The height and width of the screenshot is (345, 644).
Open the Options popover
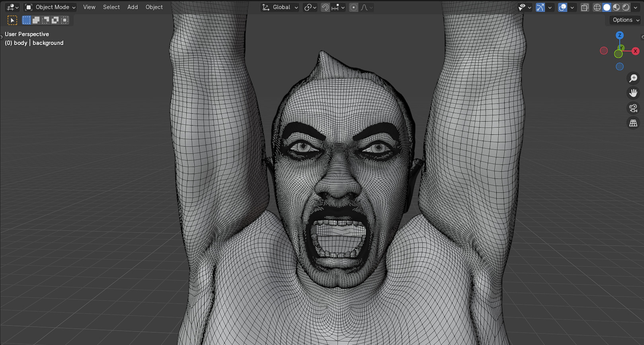pos(626,20)
